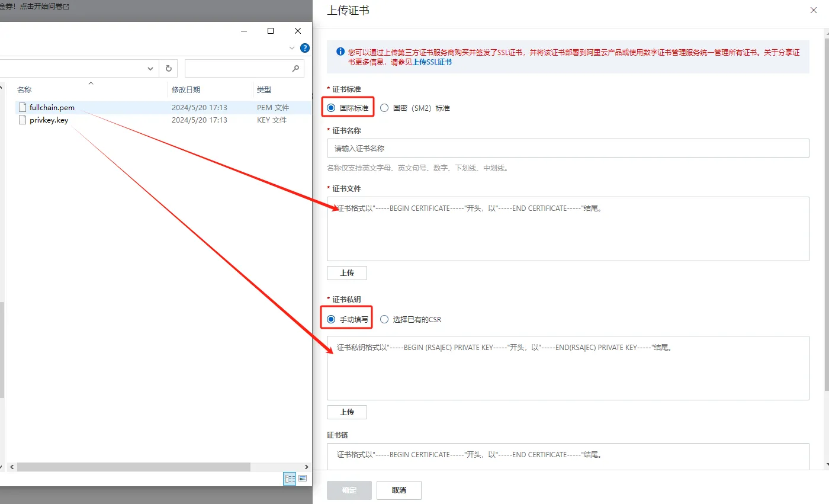Click the fullchain.pem file icon
The height and width of the screenshot is (504, 829).
(23, 108)
